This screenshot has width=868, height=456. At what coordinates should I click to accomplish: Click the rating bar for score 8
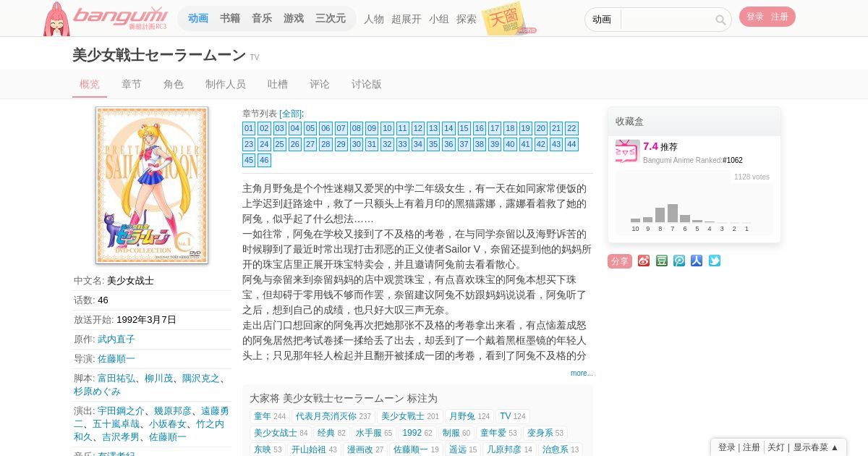point(660,215)
